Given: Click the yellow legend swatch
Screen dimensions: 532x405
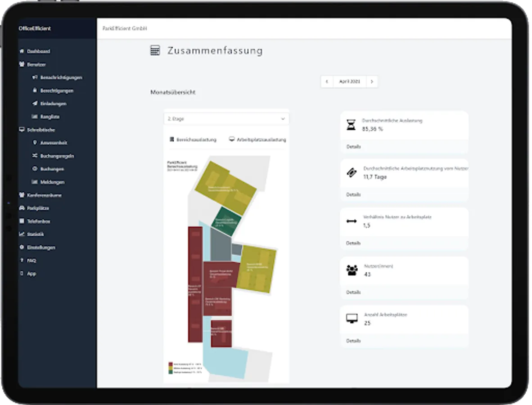Looking at the screenshot, I should 171,368.
